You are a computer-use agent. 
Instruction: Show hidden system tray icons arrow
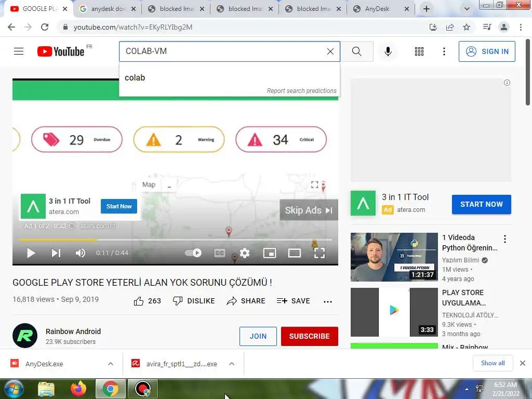(467, 389)
